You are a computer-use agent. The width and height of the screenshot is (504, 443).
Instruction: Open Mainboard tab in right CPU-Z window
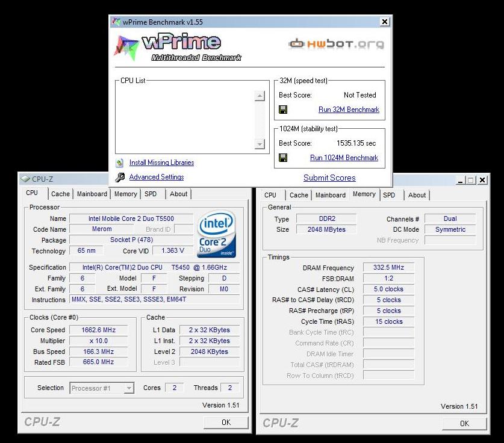[x=331, y=196]
